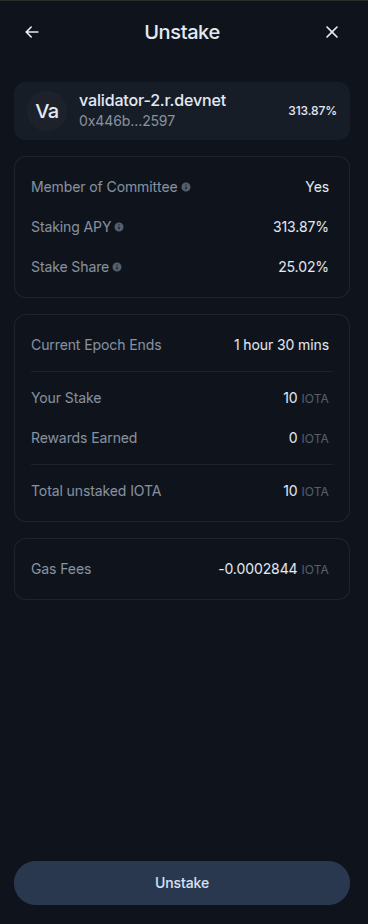Show info for Member of Committee
This screenshot has height=924, width=368.
pos(186,187)
